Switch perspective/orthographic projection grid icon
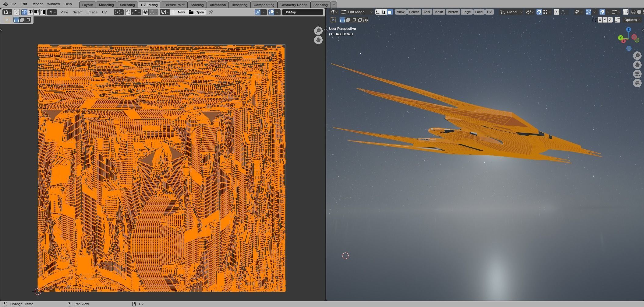Screen dimensions: 644x307 (637, 83)
